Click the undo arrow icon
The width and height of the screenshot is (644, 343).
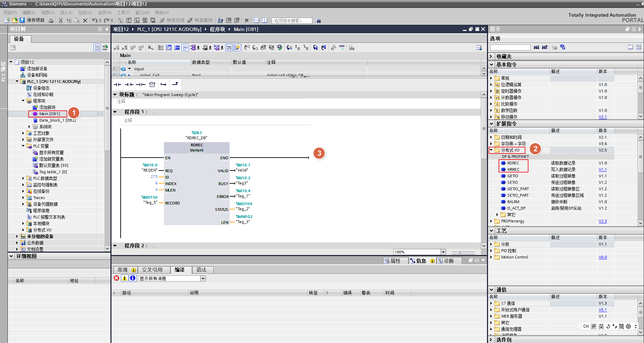click(94, 20)
